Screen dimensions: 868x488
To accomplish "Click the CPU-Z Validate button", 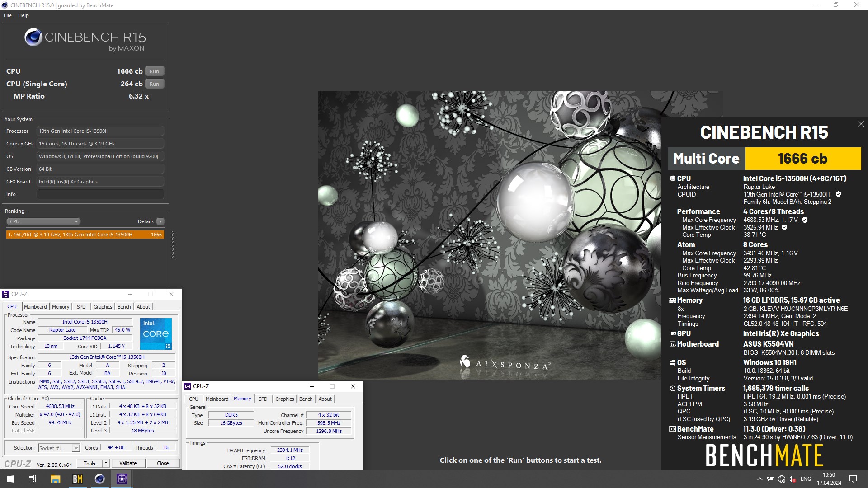I will click(128, 463).
